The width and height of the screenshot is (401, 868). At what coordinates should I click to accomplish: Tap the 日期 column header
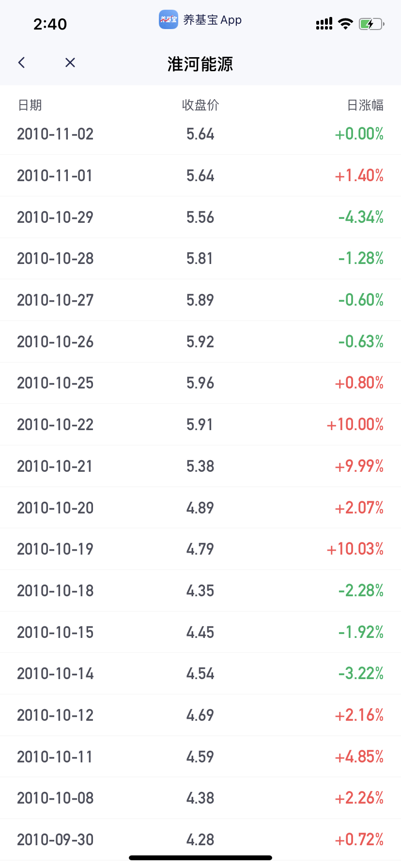[30, 105]
